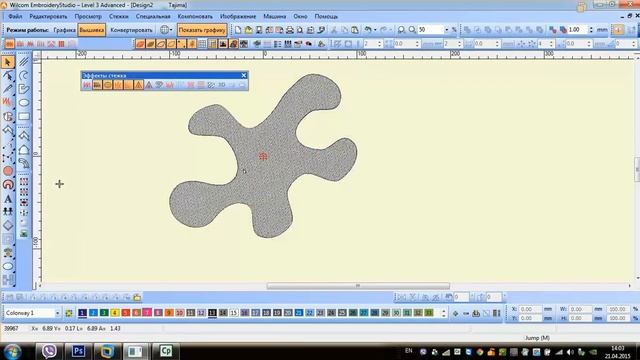This screenshot has height=360, width=640.
Task: Open the Изображение menu
Action: 238,17
